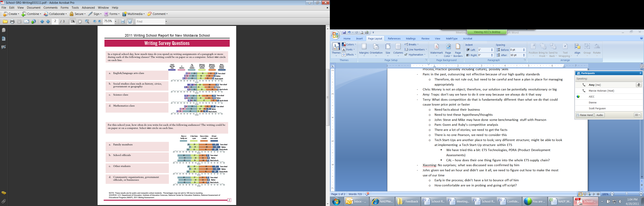The width and height of the screenshot is (644, 206).
Task: Open the Comments menu in Acrobat
Action: pos(50,8)
